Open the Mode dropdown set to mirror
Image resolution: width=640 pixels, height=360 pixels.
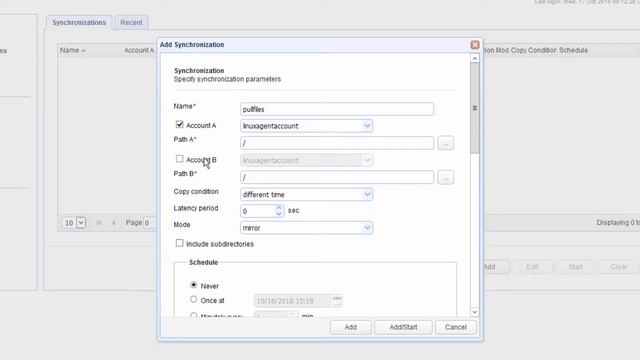click(367, 227)
